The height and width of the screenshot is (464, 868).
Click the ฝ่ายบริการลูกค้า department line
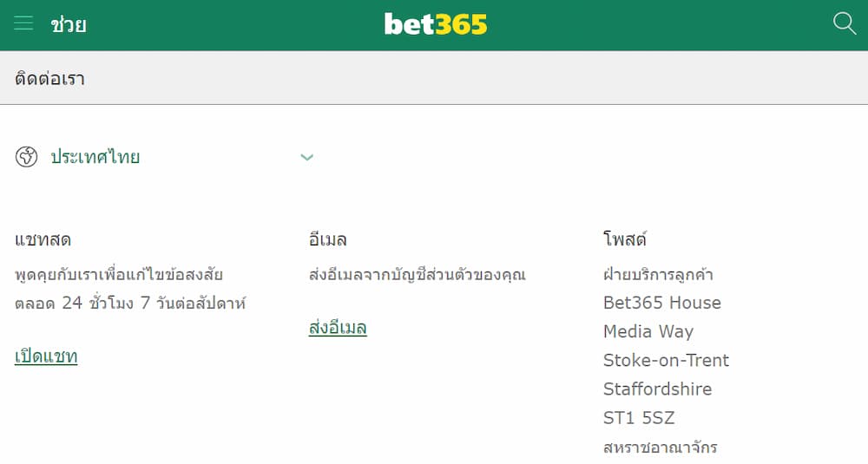(x=658, y=275)
